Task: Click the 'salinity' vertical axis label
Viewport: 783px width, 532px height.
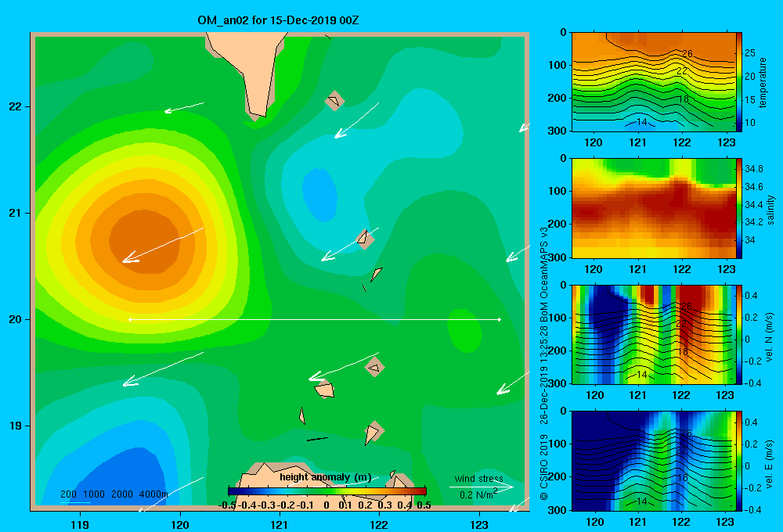Action: click(771, 209)
